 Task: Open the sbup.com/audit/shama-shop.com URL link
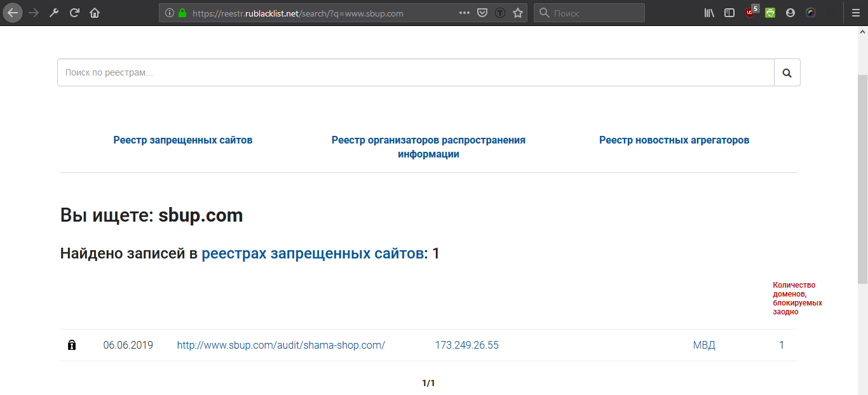click(281, 345)
